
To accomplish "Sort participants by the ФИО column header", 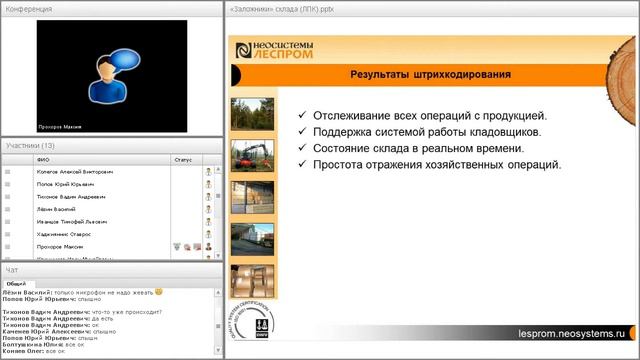I will 101,160.
